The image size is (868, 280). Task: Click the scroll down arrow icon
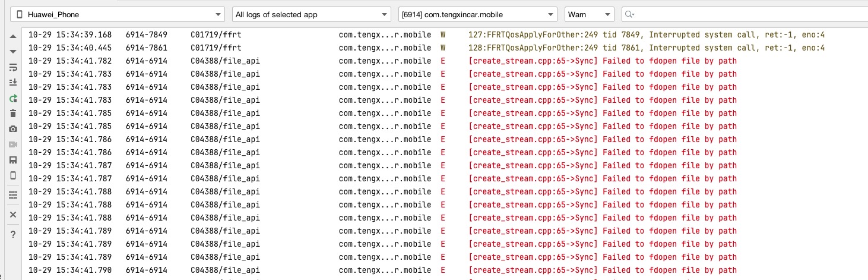[x=13, y=52]
